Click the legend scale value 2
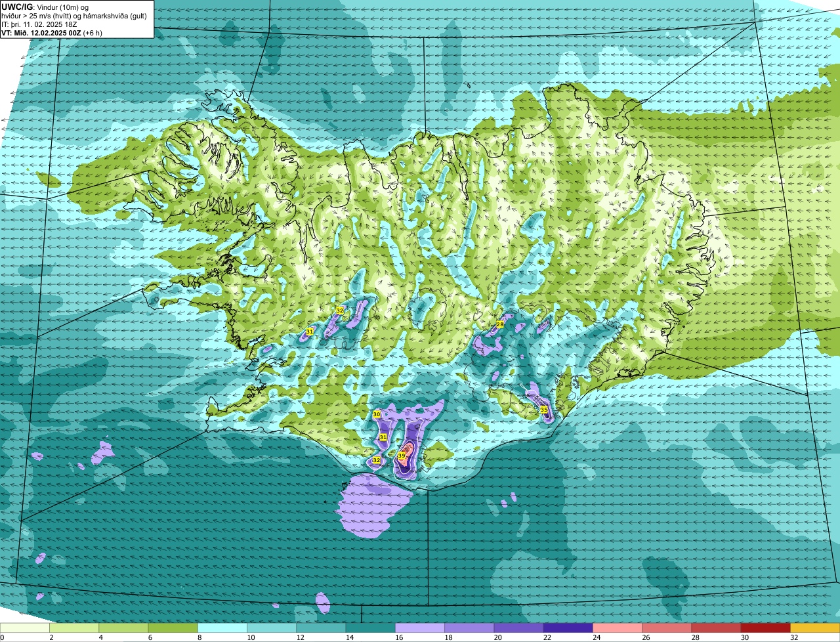The height and width of the screenshot is (642, 840). (51, 637)
